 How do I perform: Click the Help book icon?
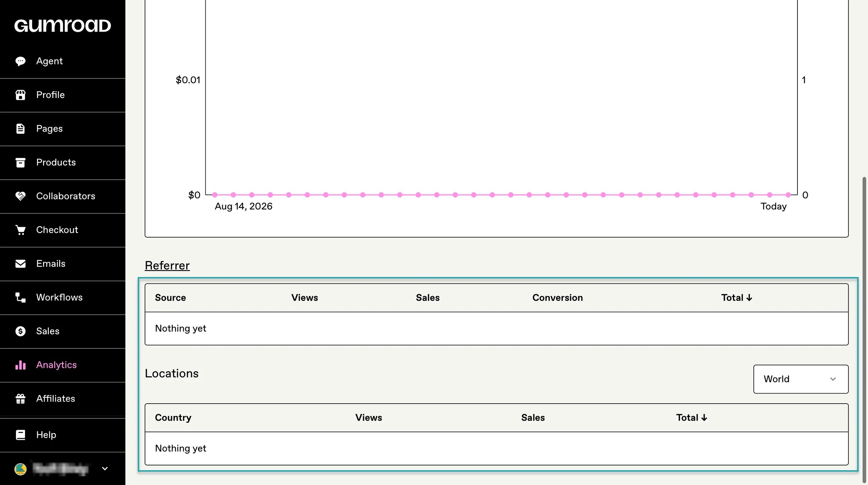click(20, 435)
